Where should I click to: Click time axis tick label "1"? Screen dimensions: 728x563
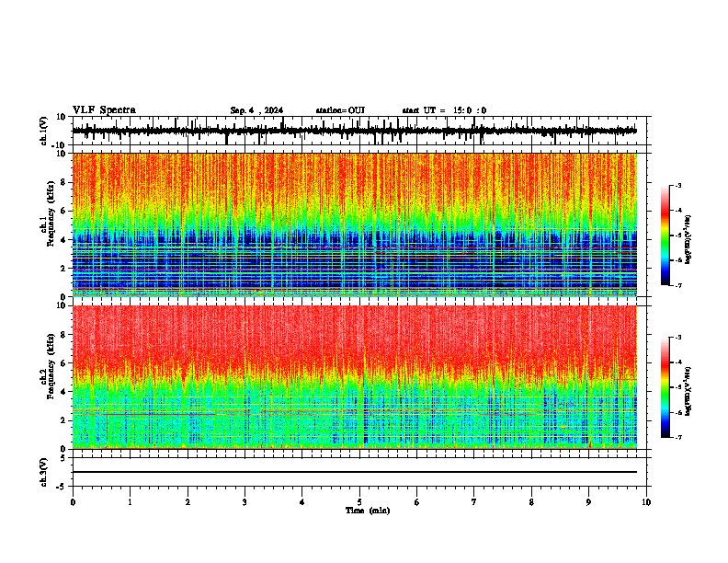coord(130,502)
